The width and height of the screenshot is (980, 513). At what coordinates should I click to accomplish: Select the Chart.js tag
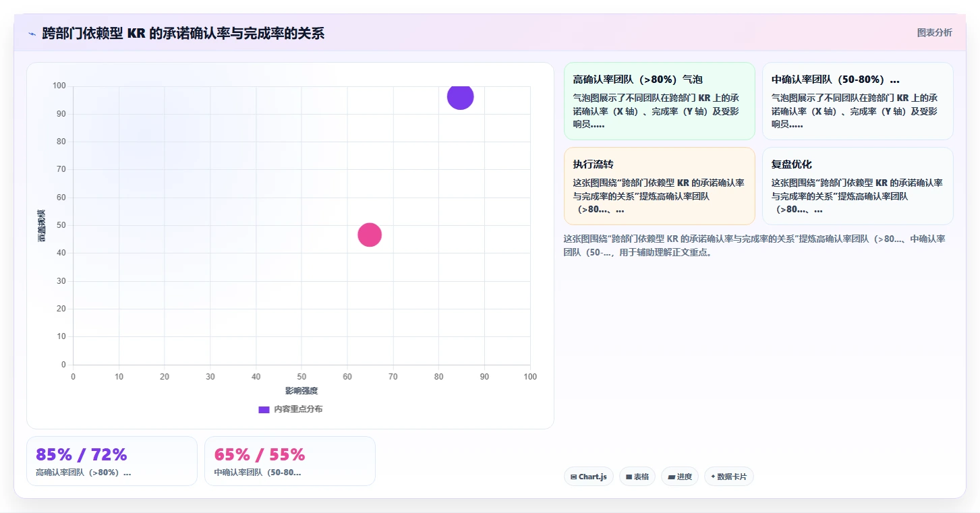coord(589,477)
